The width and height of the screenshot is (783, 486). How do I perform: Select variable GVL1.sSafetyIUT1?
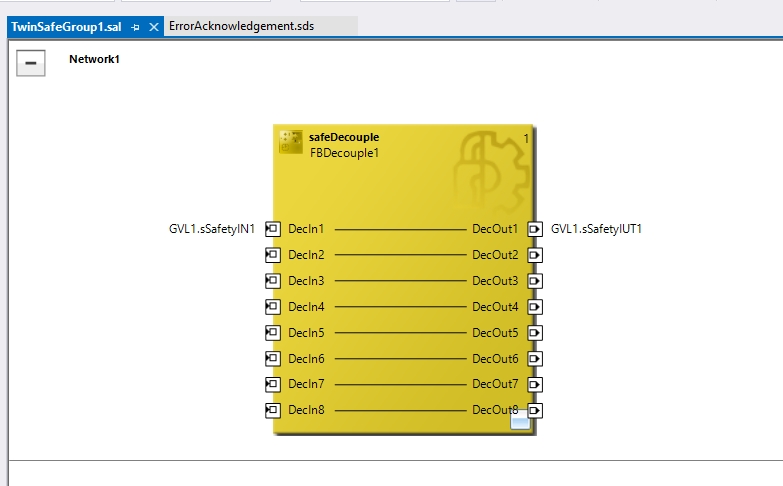point(596,229)
